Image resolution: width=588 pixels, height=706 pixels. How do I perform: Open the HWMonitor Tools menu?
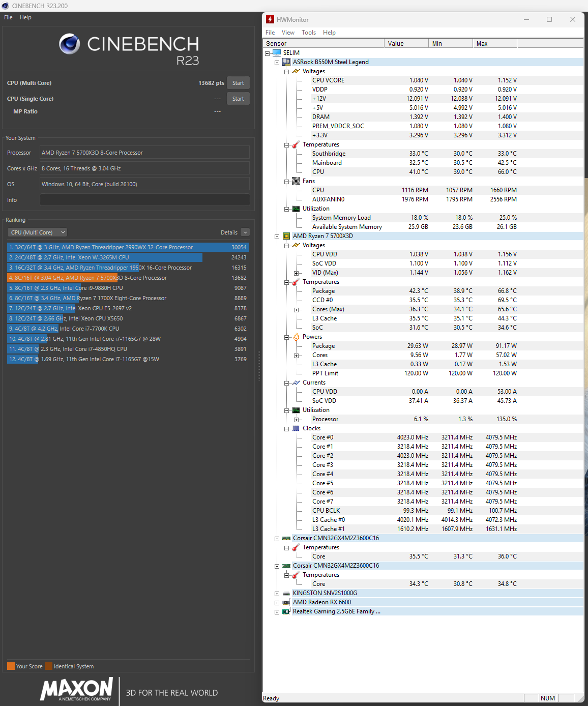(x=309, y=33)
